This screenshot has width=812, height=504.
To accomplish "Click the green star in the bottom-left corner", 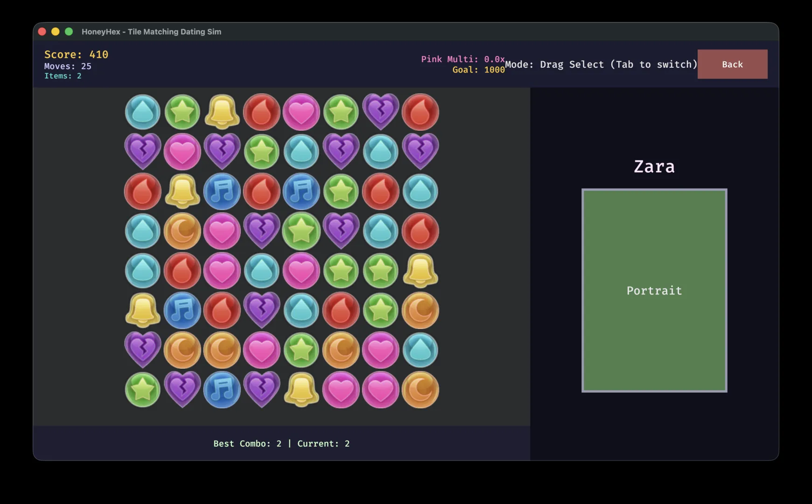I will tap(142, 390).
